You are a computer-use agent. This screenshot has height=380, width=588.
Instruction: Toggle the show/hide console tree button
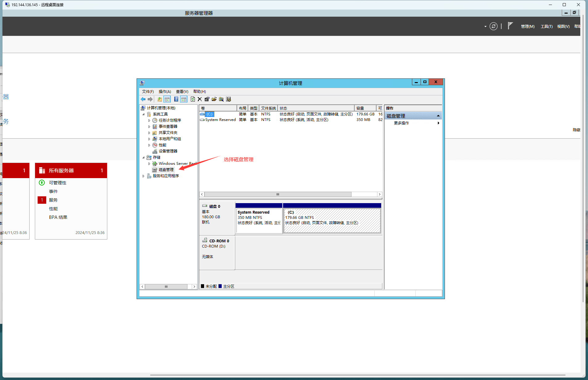pos(167,99)
